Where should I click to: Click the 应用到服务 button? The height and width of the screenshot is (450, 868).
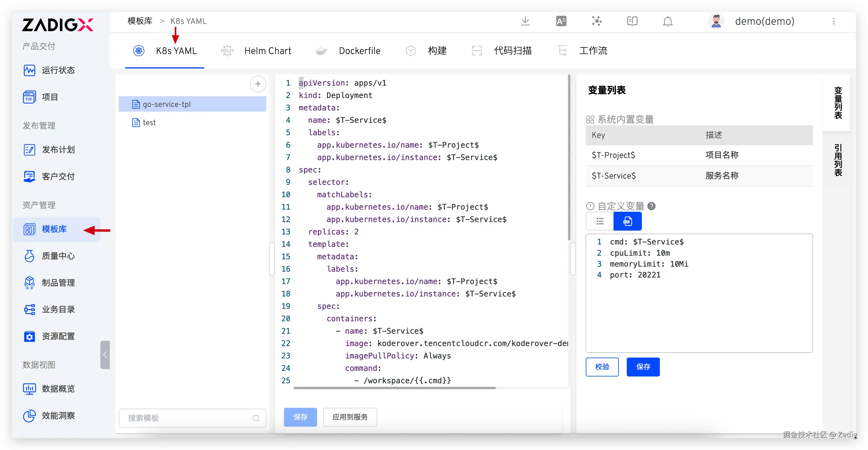pyautogui.click(x=350, y=417)
